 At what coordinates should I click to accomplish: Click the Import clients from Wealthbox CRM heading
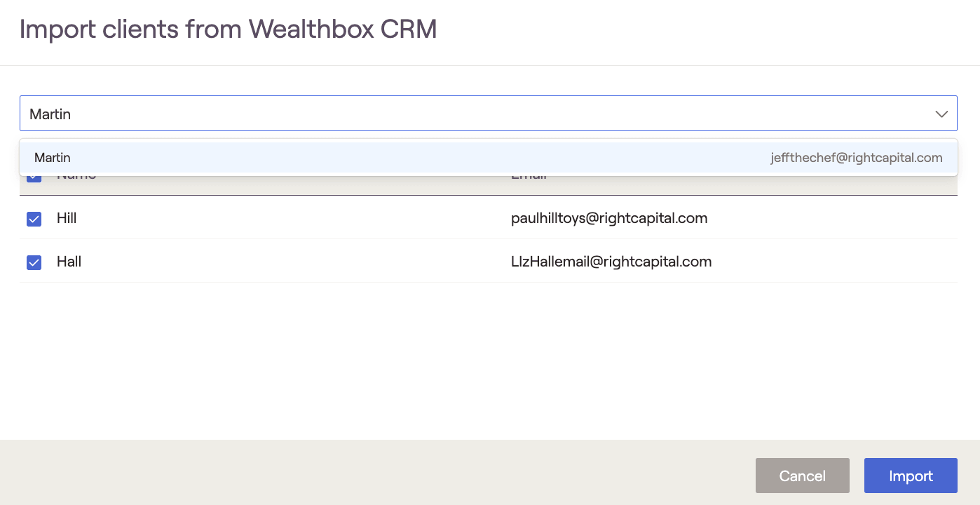tap(228, 29)
